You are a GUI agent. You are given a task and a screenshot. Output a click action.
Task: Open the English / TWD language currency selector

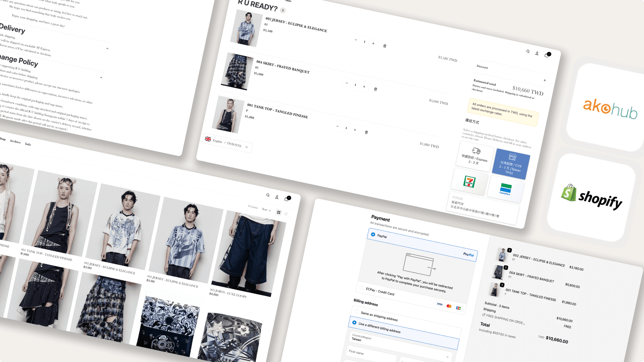[227, 142]
